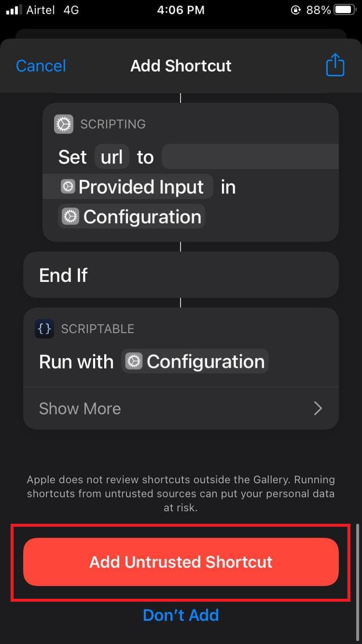
Task: Tap the chevron next to Show More
Action: [318, 409]
